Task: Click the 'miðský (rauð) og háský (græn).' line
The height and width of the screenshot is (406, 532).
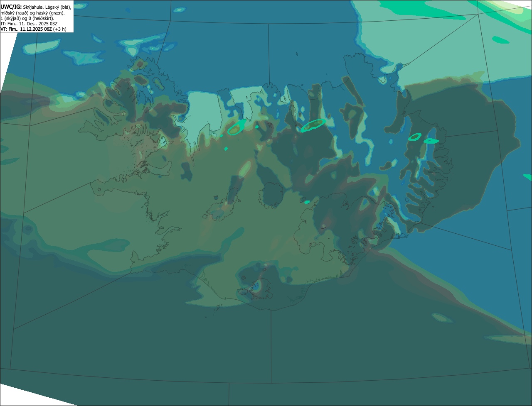Action: pyautogui.click(x=32, y=13)
